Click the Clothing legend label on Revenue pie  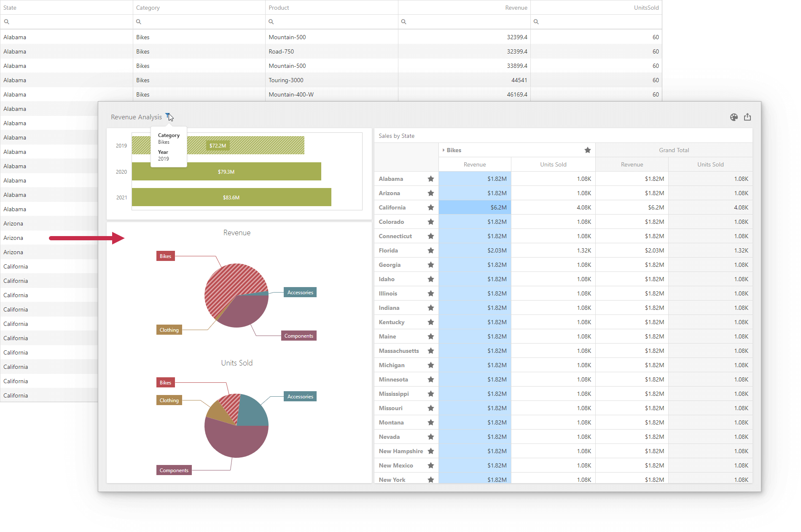tap(169, 330)
